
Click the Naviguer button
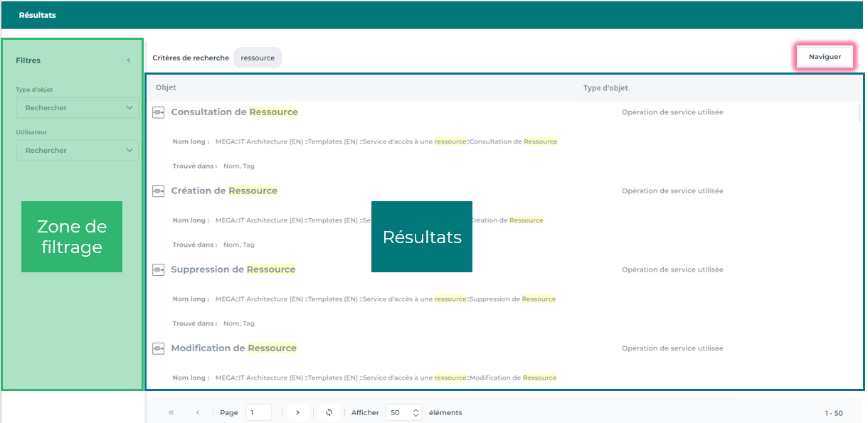point(825,57)
